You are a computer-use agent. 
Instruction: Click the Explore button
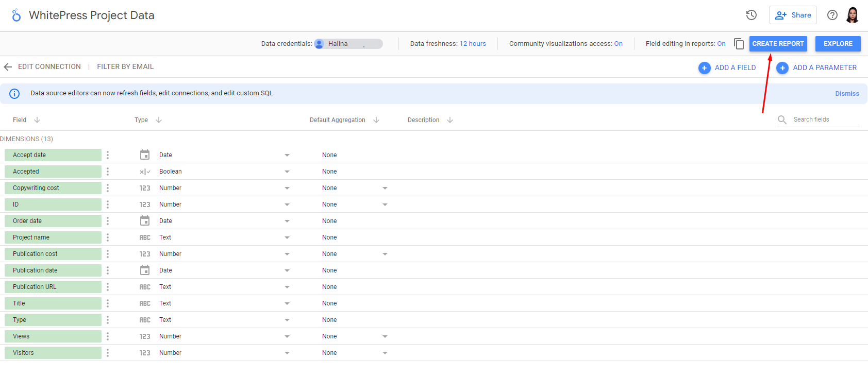[x=838, y=44]
